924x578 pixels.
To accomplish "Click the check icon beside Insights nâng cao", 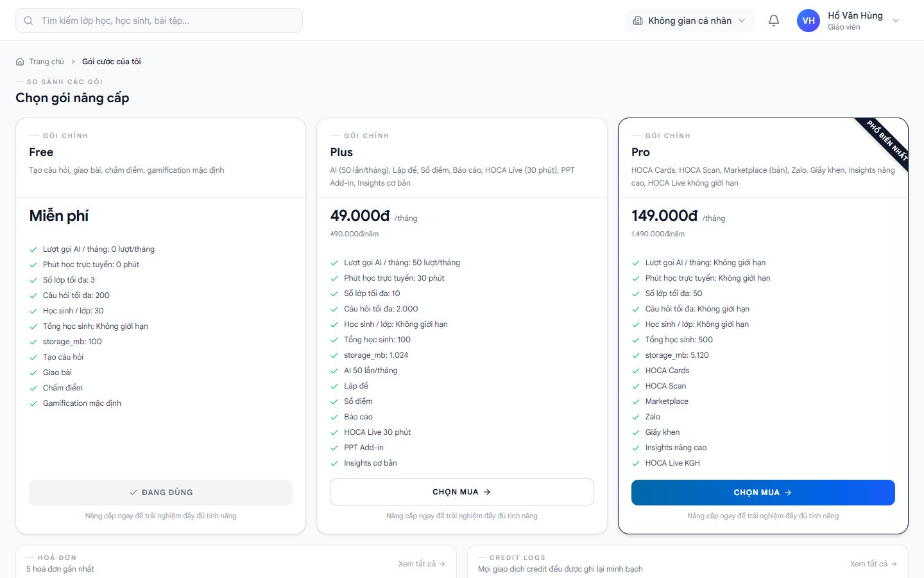I will (636, 448).
